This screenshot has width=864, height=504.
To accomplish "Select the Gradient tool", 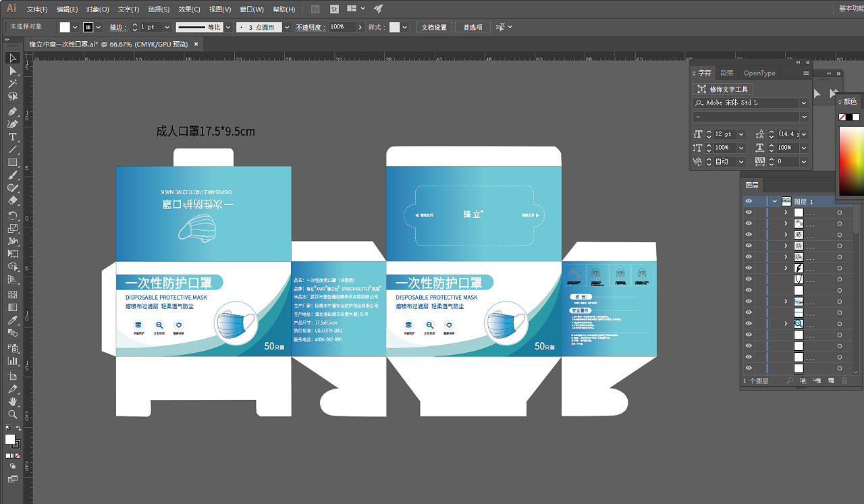I will [x=12, y=307].
